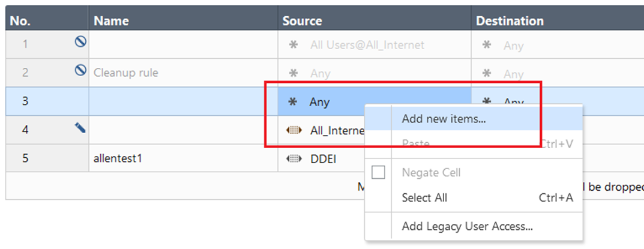Choose Add new items from context menu
Viewport: 644px width, 249px height.
pos(444,119)
